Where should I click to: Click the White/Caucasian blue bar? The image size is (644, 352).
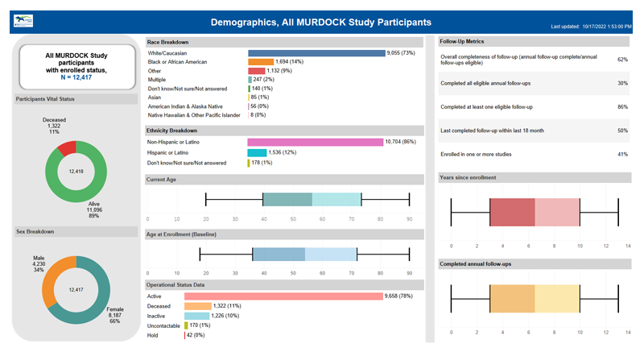click(x=316, y=53)
